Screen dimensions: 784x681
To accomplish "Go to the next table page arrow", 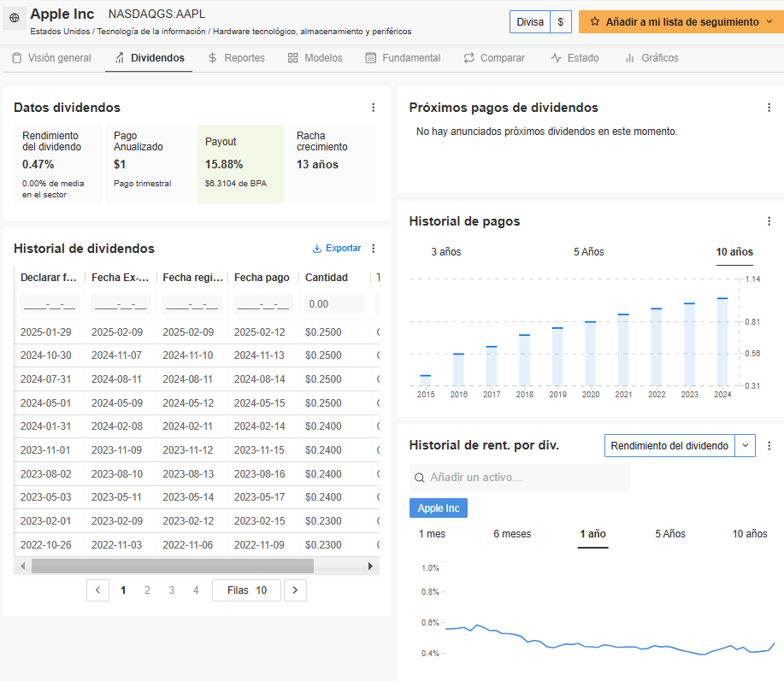I will pyautogui.click(x=295, y=590).
